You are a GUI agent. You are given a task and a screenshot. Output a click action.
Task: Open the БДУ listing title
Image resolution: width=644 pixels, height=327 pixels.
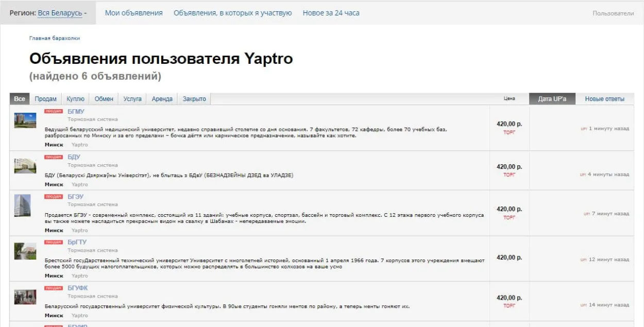pyautogui.click(x=74, y=157)
